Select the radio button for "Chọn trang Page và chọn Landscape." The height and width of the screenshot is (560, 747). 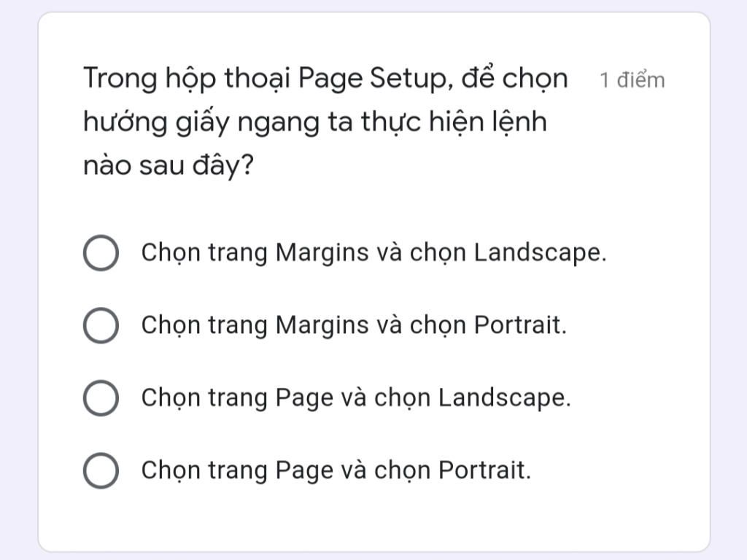101,397
